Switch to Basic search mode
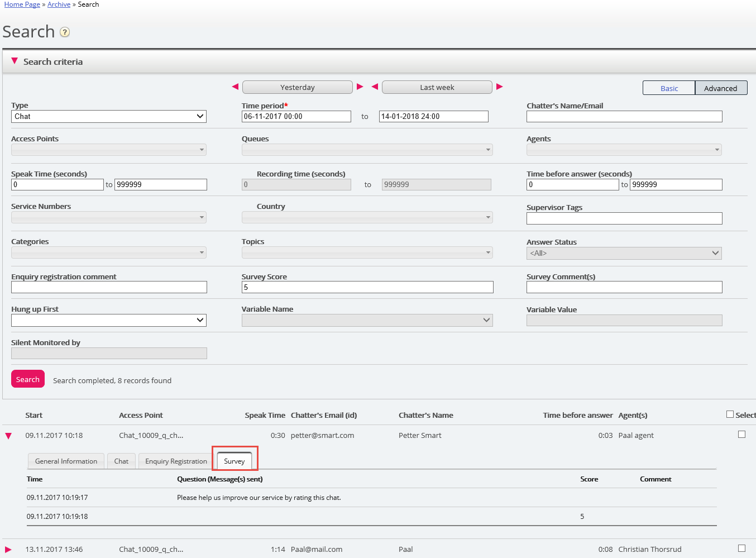The image size is (756, 558). 669,88
